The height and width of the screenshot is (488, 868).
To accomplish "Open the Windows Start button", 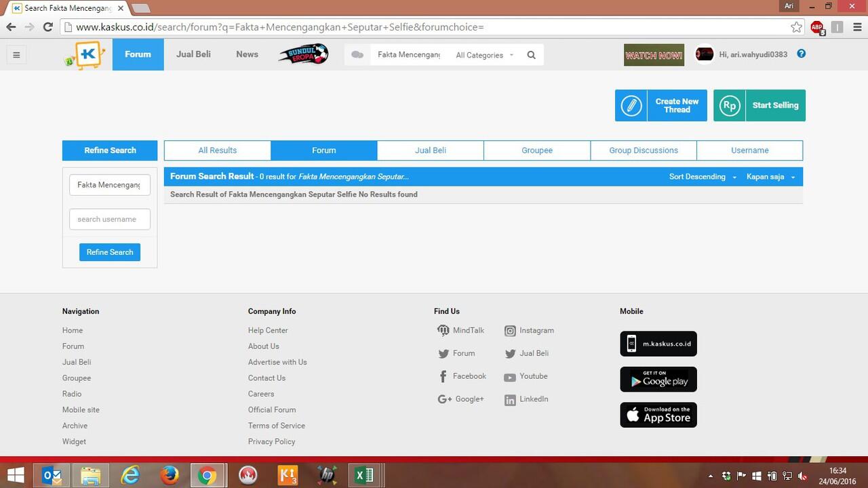I will 16,475.
